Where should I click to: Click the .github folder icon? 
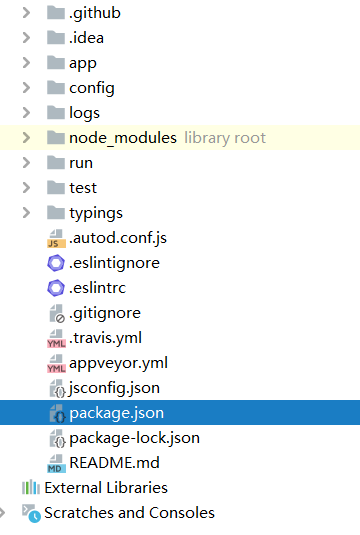point(56,13)
